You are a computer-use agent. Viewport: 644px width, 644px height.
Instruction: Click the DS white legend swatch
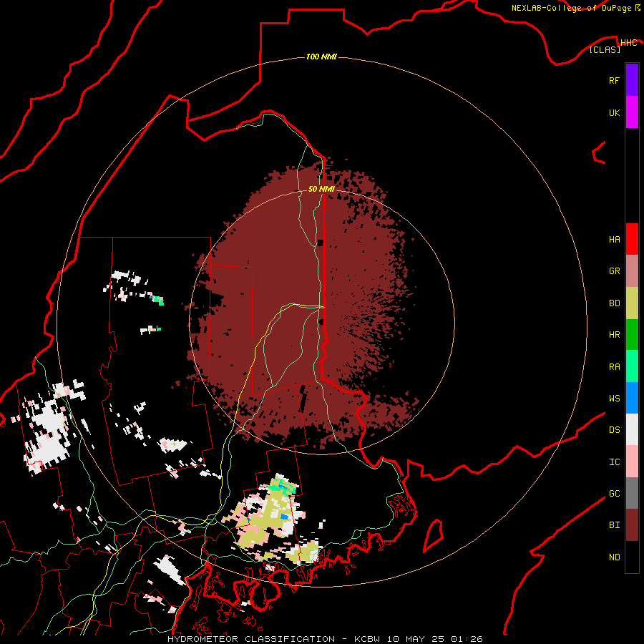[x=632, y=429]
